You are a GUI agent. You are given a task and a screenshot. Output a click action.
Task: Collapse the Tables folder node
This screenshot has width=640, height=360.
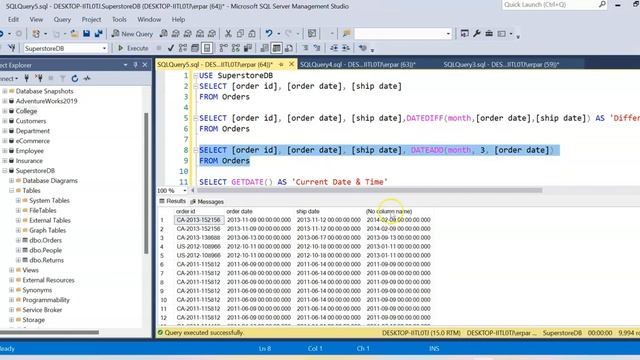[x=11, y=191]
